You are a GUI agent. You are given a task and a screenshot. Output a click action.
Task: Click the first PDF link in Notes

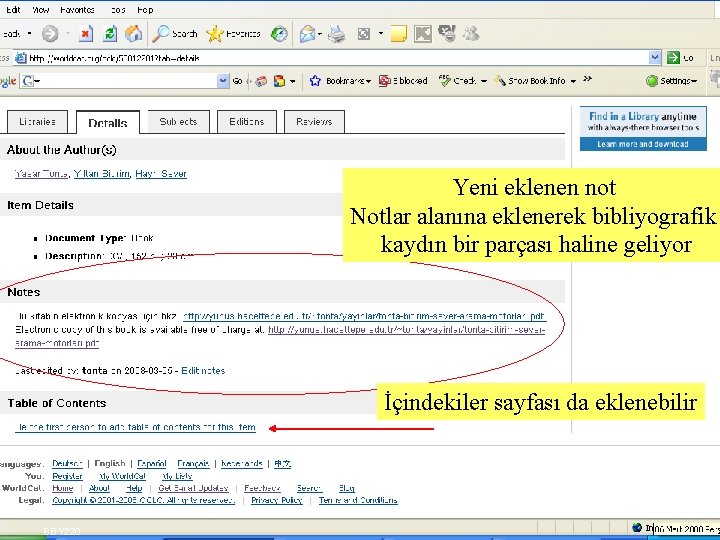[365, 316]
